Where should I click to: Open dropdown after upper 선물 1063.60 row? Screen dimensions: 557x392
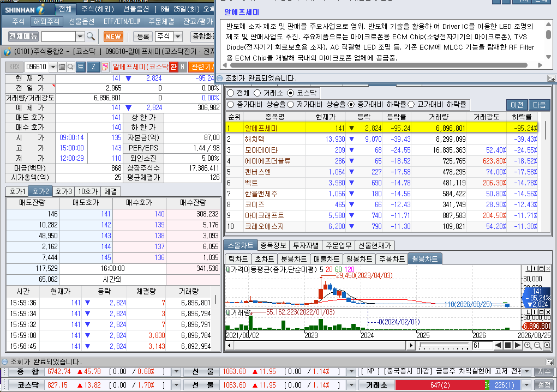pos(352,372)
